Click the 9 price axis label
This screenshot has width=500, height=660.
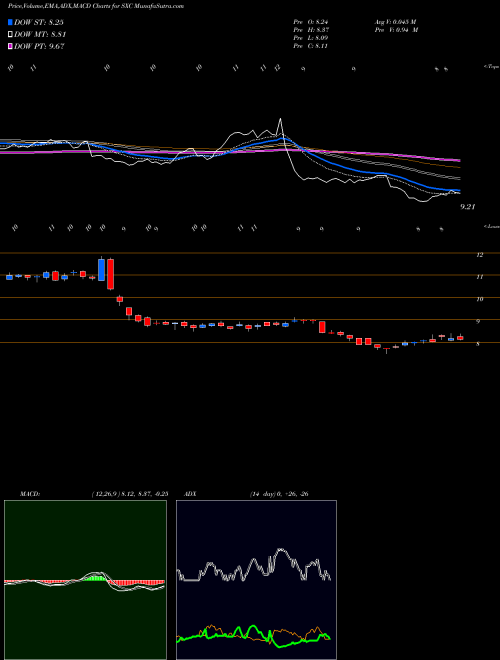pos(478,322)
